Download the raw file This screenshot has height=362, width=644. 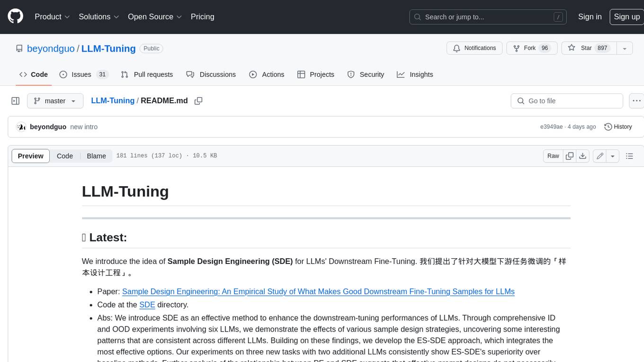583,156
